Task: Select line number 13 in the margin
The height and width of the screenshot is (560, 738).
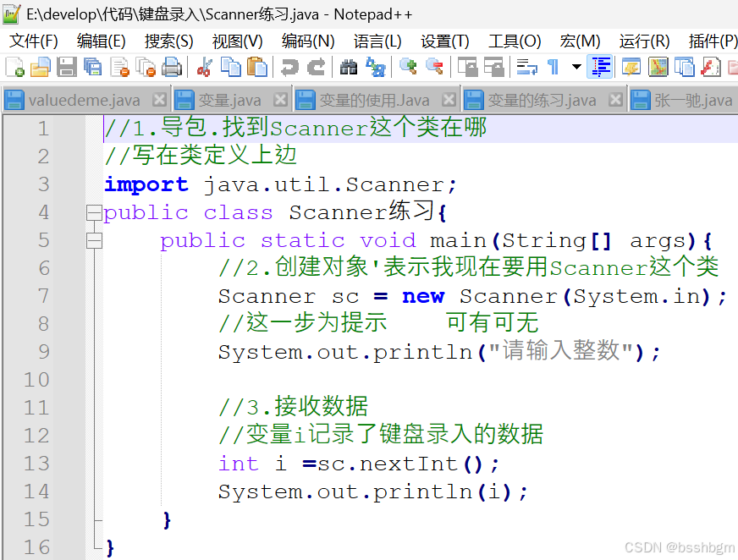Action: click(x=36, y=464)
